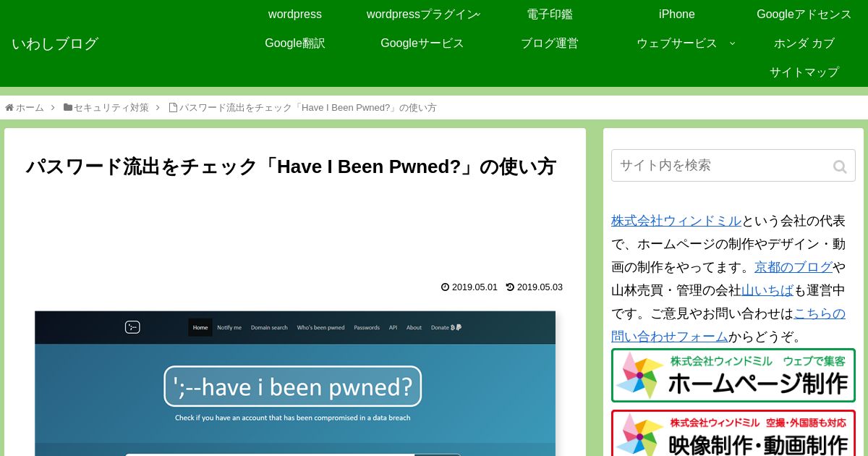The width and height of the screenshot is (868, 456).
Task: Open the ブログ運営 menu item
Action: pos(550,43)
